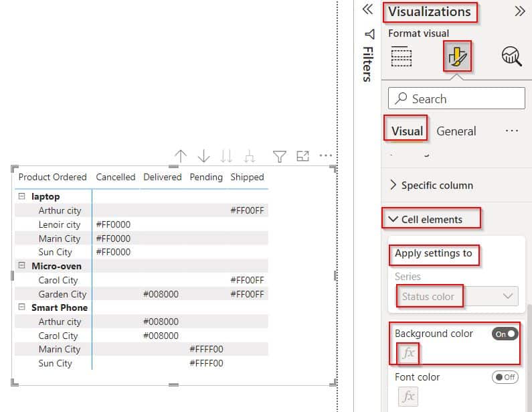
Task: Click laptop Arthur city #FF00FF cell
Action: coord(247,210)
